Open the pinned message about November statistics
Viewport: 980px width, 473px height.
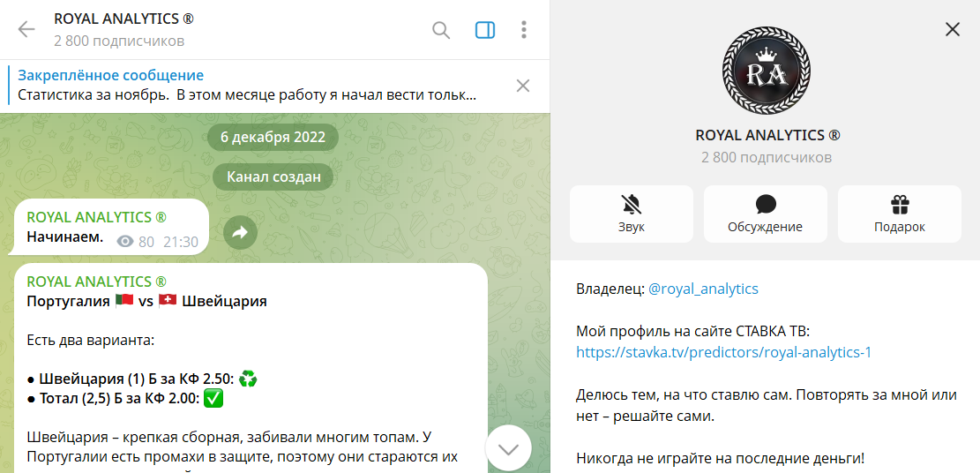pyautogui.click(x=247, y=86)
